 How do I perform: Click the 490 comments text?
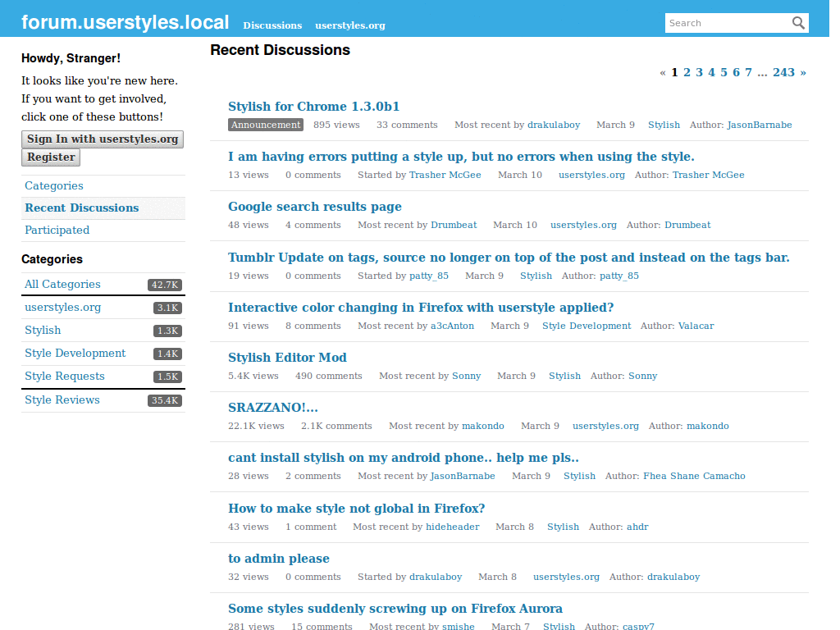(x=328, y=376)
